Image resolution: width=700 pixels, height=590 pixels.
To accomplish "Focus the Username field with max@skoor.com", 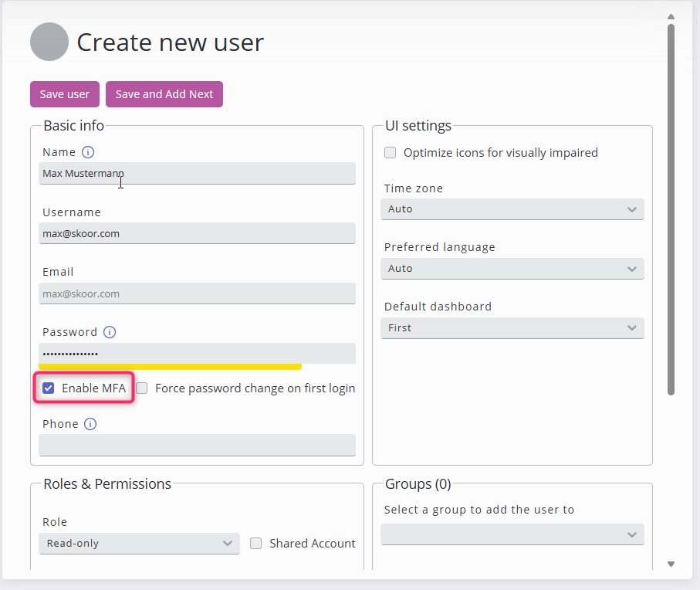I will [197, 233].
